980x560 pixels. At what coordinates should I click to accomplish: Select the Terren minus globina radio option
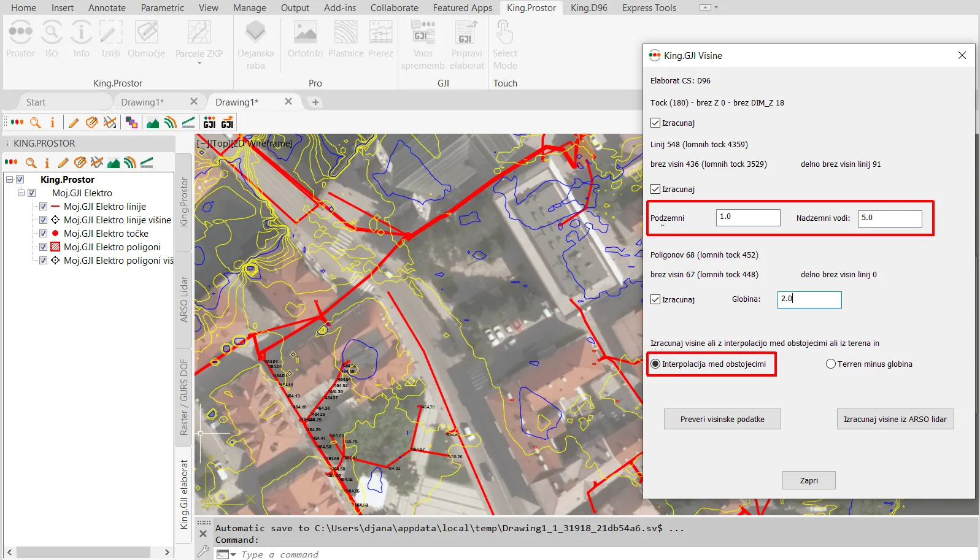pos(831,364)
